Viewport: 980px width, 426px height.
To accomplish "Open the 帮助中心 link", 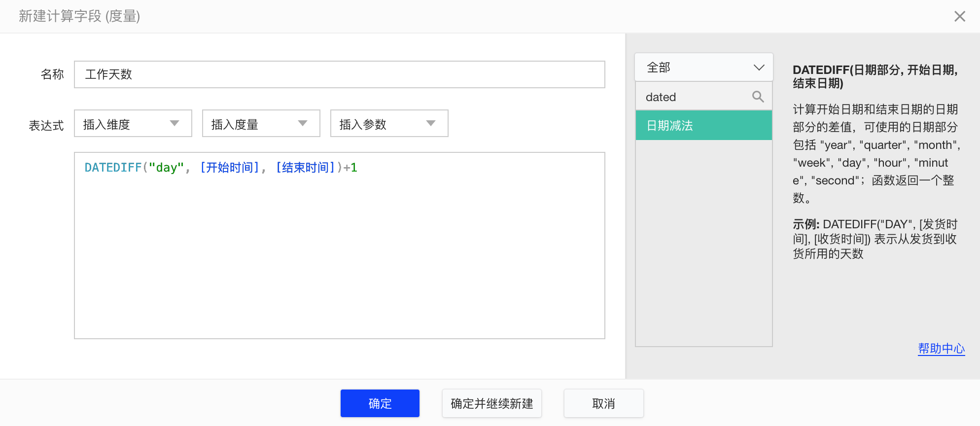I will [941, 349].
